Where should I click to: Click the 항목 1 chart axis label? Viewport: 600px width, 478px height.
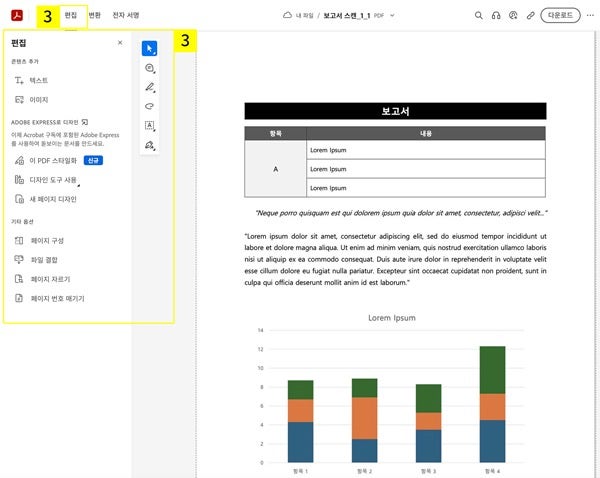(x=300, y=471)
